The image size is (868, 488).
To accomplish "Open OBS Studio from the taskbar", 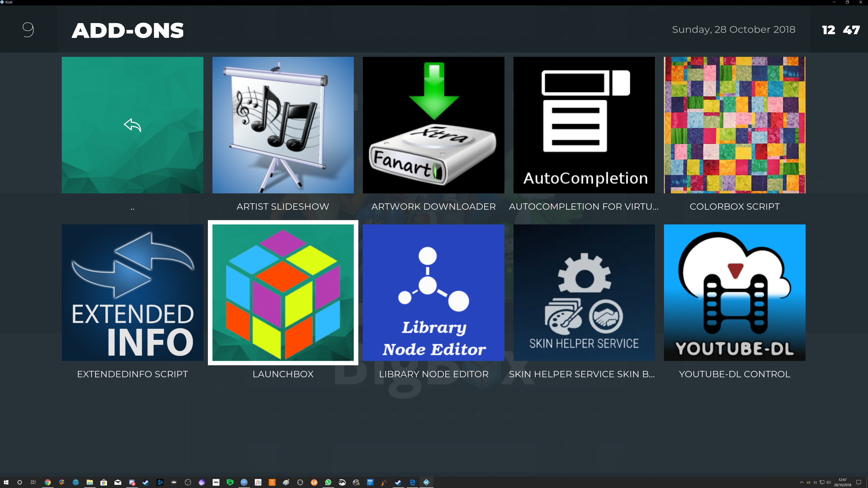I will [x=188, y=482].
